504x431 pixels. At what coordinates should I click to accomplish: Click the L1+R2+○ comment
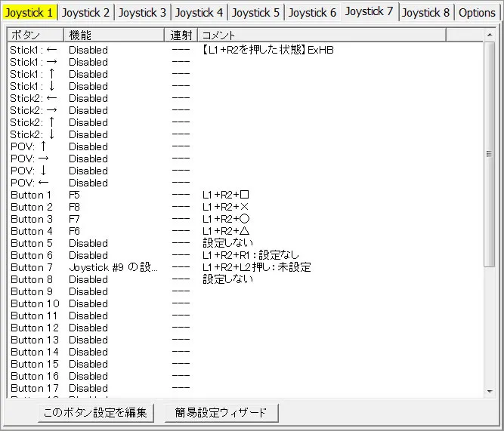click(226, 219)
